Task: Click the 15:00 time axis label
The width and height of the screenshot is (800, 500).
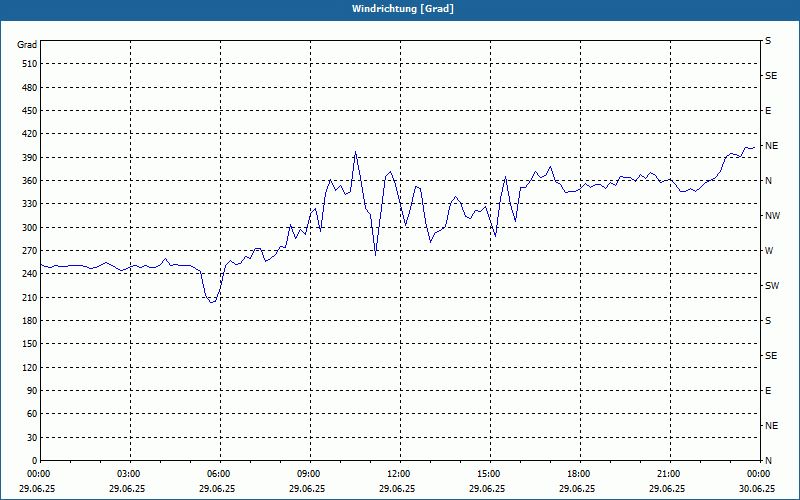Action: pos(487,474)
